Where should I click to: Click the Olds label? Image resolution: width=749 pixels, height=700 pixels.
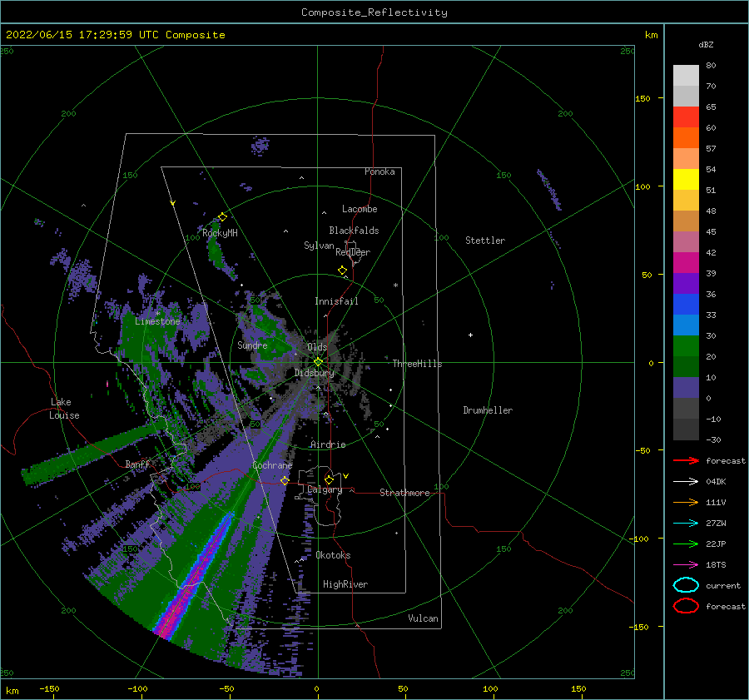pos(317,347)
